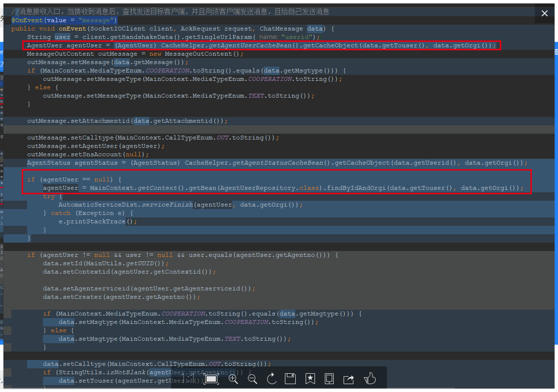This screenshot has height=392, width=558.
Task: Click the 'public void onEvent' method signature
Action: coord(173,29)
